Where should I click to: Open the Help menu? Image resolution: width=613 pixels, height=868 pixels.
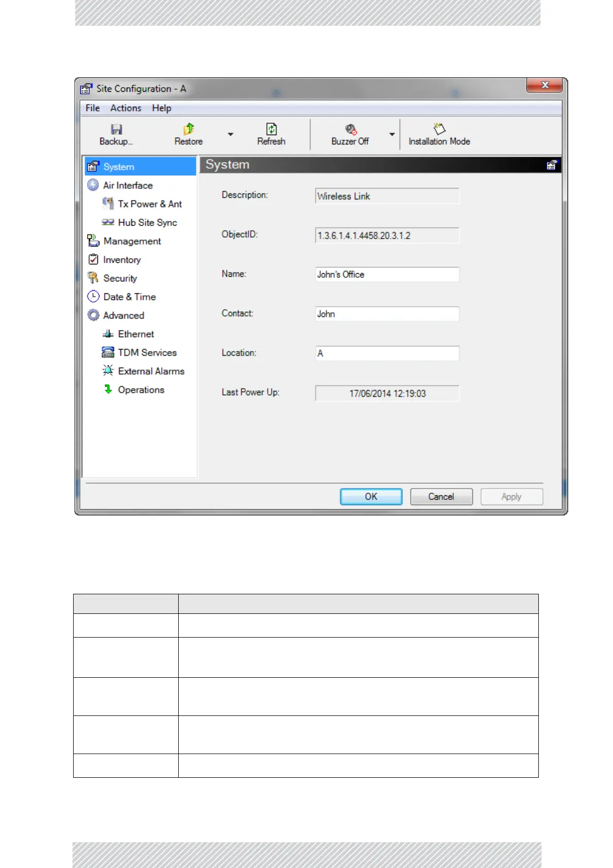point(161,108)
